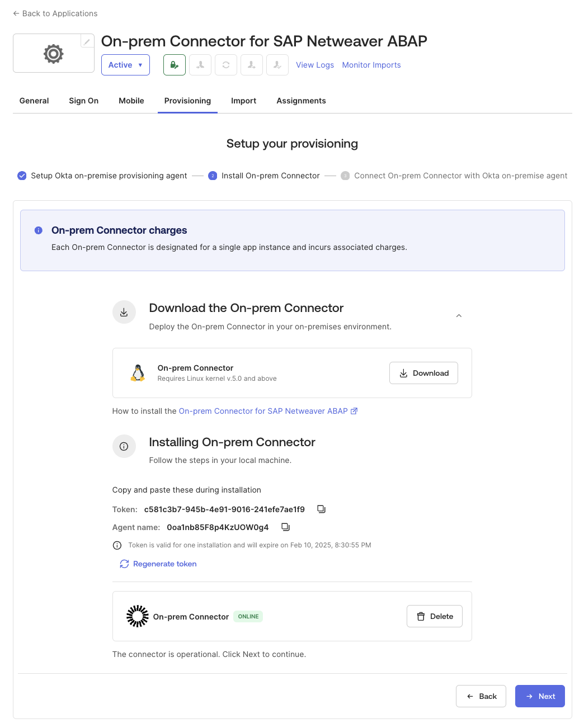Go back to Applications link
The image size is (584, 728).
[x=55, y=13]
